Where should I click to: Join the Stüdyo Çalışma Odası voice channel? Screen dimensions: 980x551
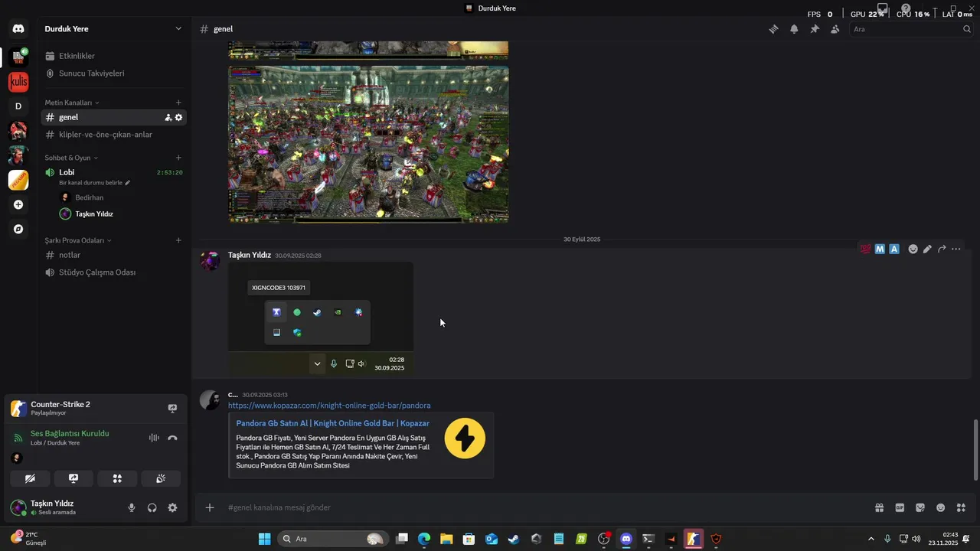pos(113,272)
